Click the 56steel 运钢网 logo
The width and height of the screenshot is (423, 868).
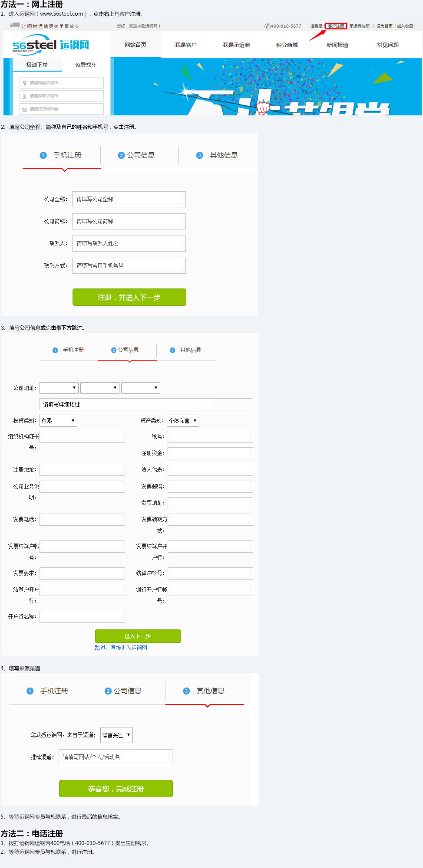(50, 46)
